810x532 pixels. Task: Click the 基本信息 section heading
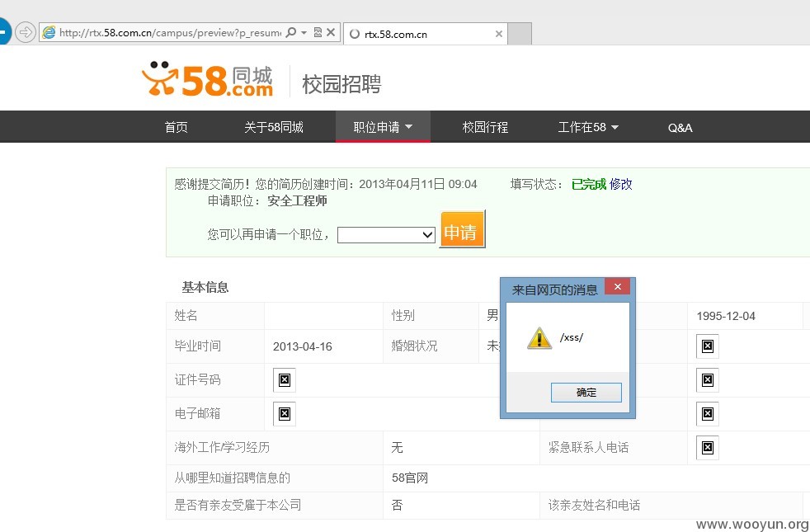click(205, 287)
